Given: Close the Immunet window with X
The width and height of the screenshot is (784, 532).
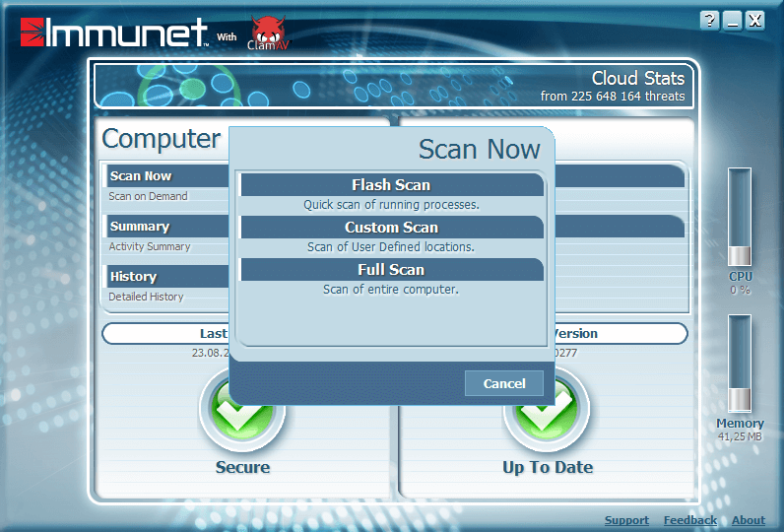Looking at the screenshot, I should point(755,21).
